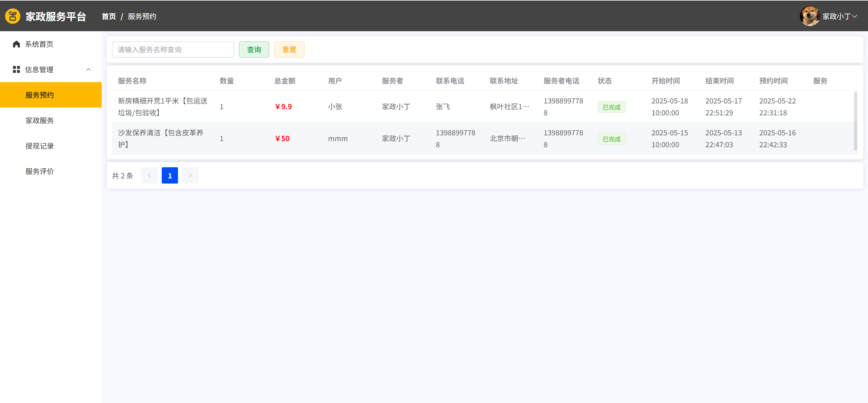Image resolution: width=868 pixels, height=403 pixels.
Task: Focus the service name search field
Action: [x=173, y=50]
